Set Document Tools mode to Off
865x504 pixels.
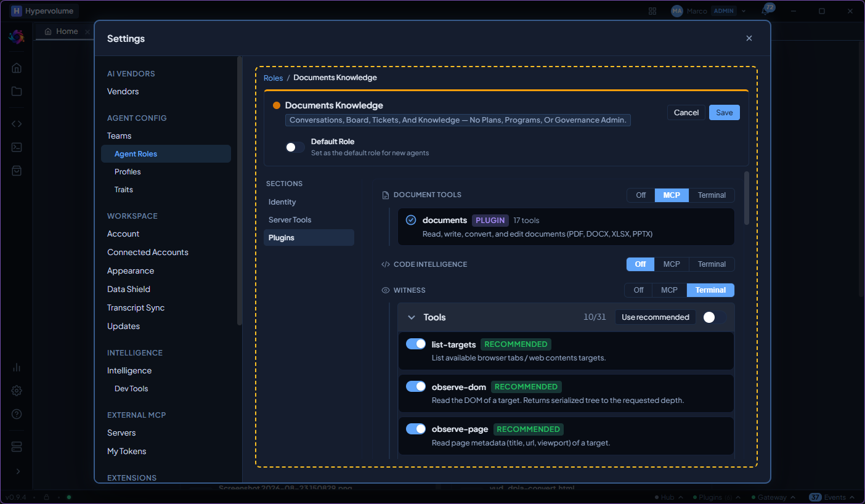(641, 195)
